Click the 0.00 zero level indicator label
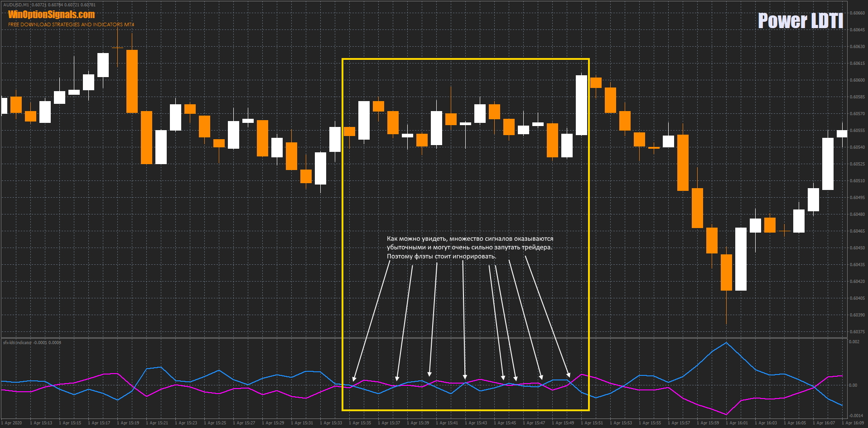This screenshot has height=428, width=868. (x=853, y=385)
